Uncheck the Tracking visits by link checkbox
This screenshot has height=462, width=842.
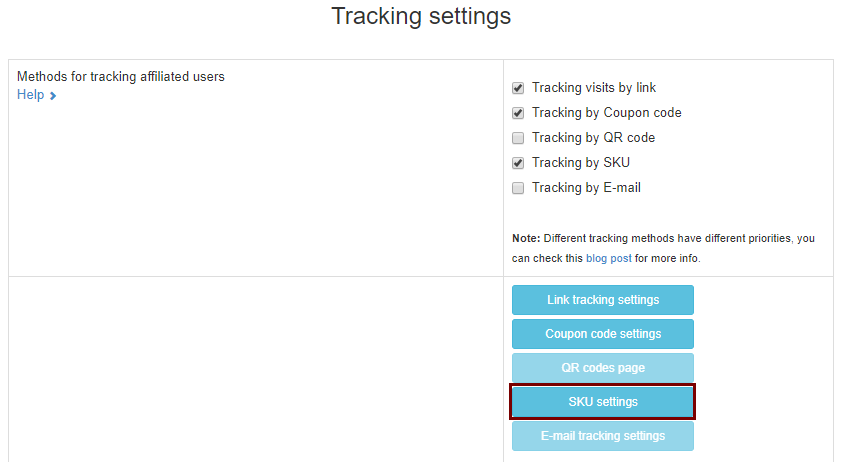pos(518,88)
